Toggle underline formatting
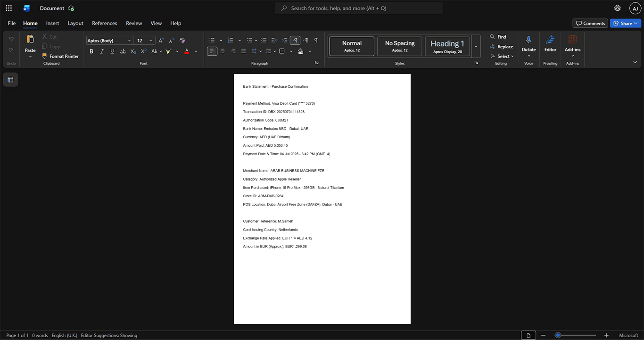Screen dimensions: 644x340 (x=112, y=51)
